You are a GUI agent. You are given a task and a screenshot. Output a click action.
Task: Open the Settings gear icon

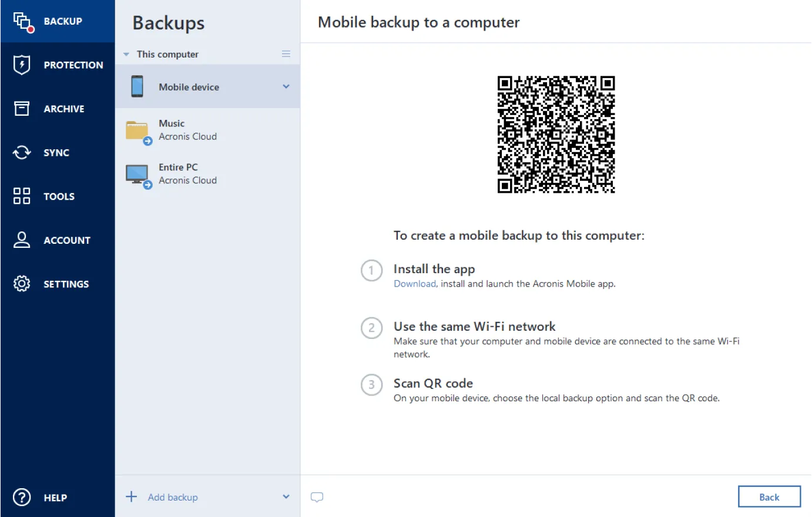[x=22, y=283]
